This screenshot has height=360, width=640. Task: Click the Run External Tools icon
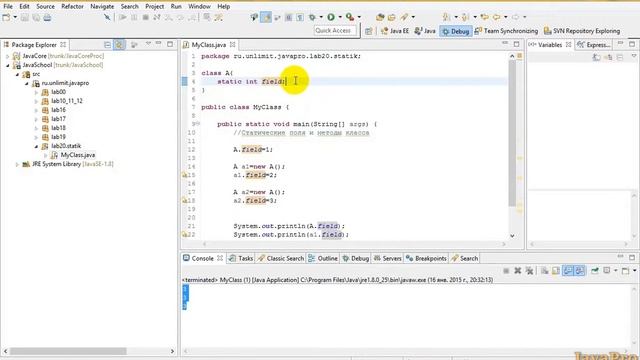[350, 17]
